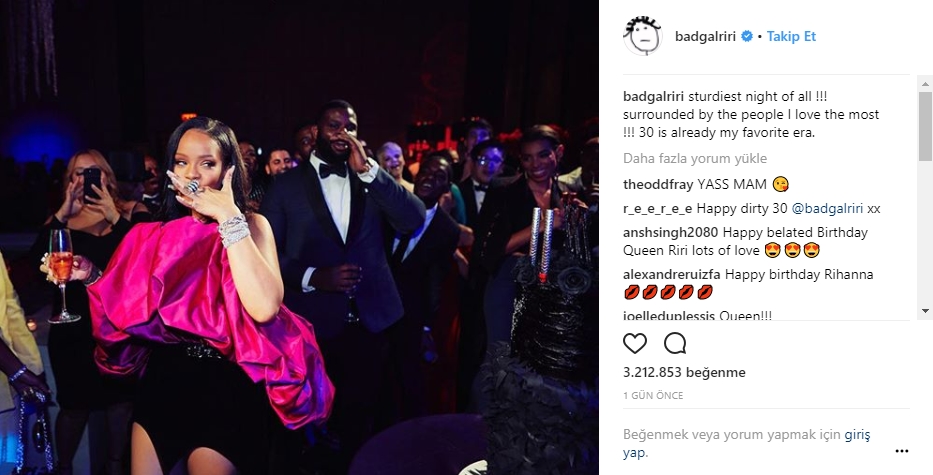Viewport: 933px width, 475px height.
Task: Click the blue verified badge
Action: click(x=747, y=36)
